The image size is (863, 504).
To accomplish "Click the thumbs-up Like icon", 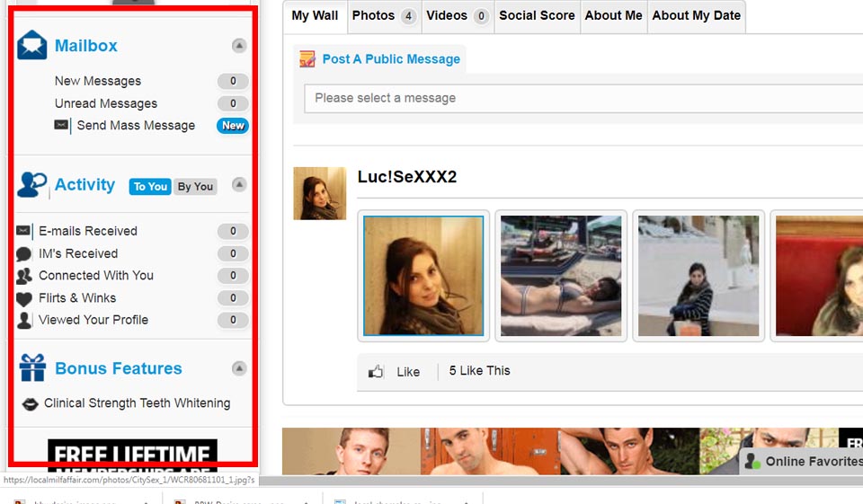I will click(x=376, y=372).
